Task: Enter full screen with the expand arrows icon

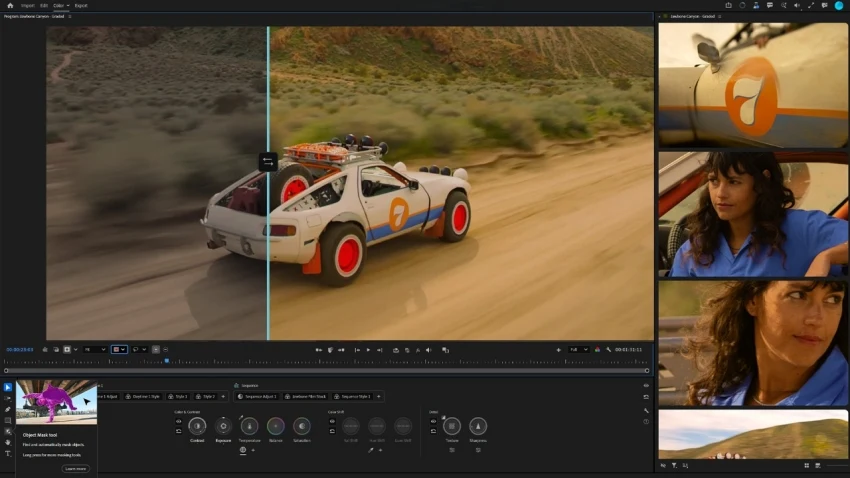Action: 811,5
